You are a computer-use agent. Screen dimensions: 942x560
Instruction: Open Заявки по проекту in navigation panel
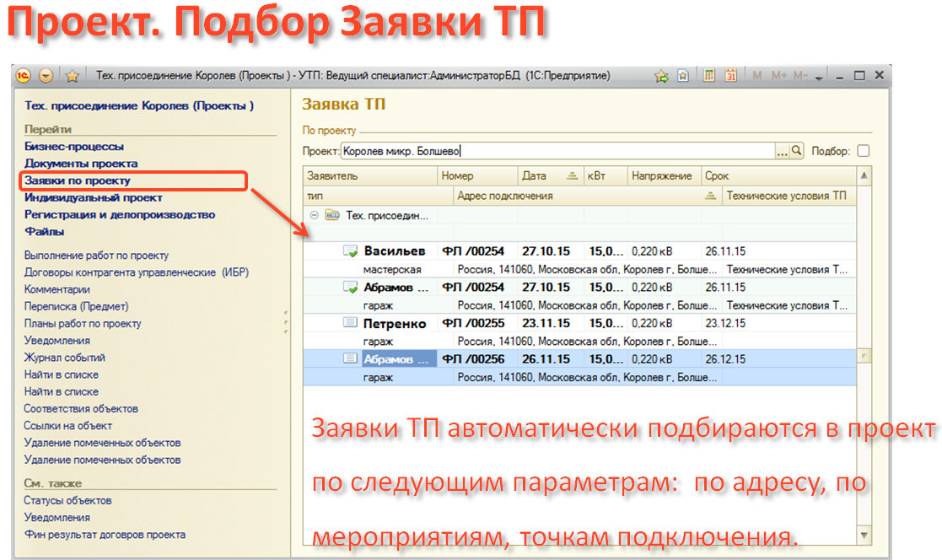tap(78, 180)
